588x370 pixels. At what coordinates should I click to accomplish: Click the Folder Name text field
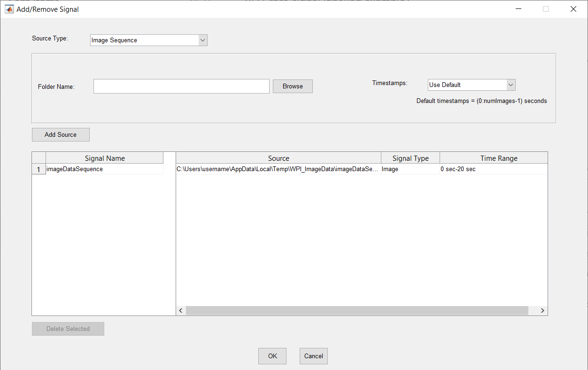point(181,87)
